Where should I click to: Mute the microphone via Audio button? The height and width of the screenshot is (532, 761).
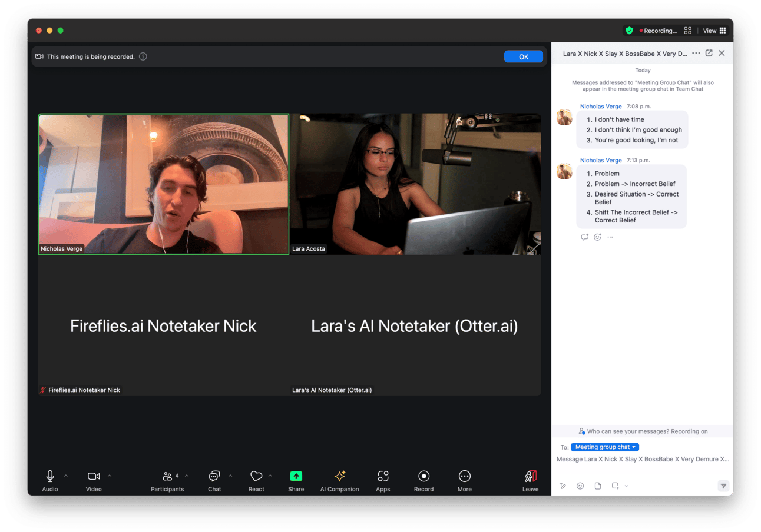pos(50,477)
